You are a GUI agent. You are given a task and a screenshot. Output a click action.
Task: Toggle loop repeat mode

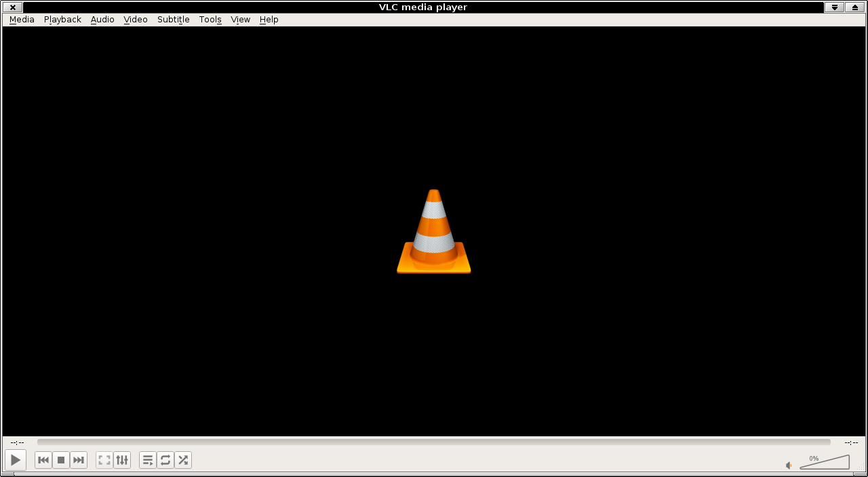pyautogui.click(x=165, y=460)
